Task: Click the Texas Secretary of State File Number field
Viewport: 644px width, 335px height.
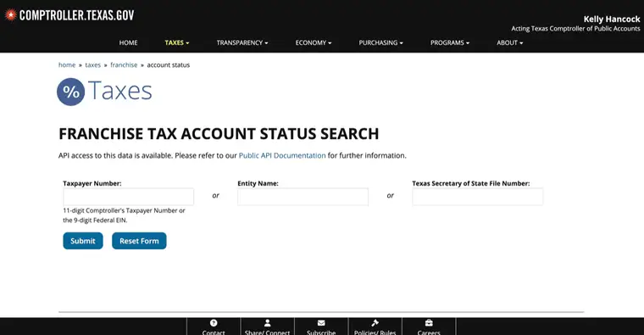Action: [x=478, y=197]
